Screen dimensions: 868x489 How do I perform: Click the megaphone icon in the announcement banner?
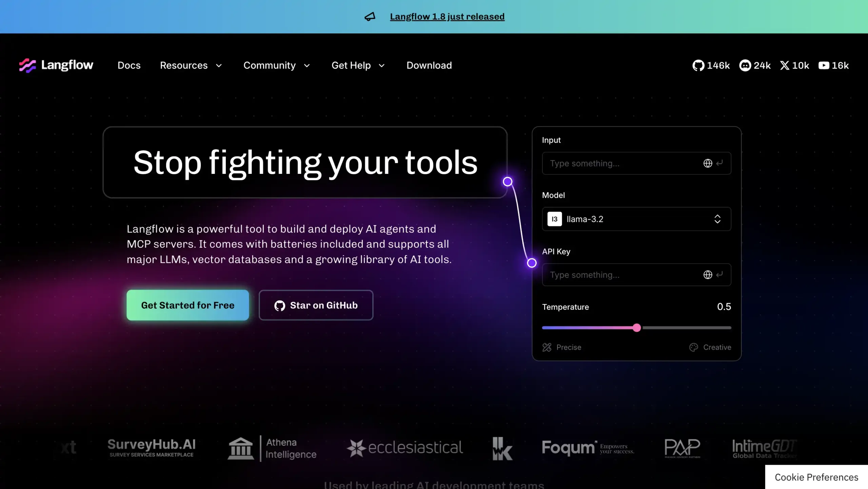[x=370, y=16]
